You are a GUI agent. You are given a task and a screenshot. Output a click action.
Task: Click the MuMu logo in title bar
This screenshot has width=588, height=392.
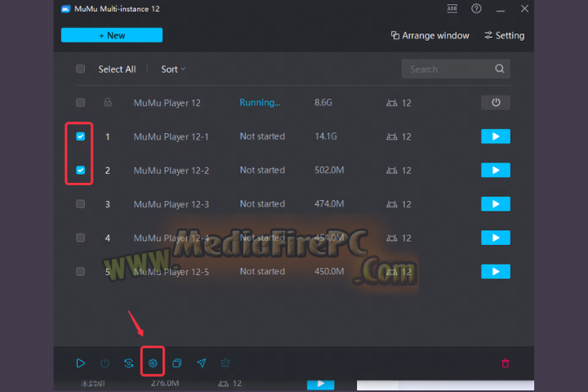(65, 9)
